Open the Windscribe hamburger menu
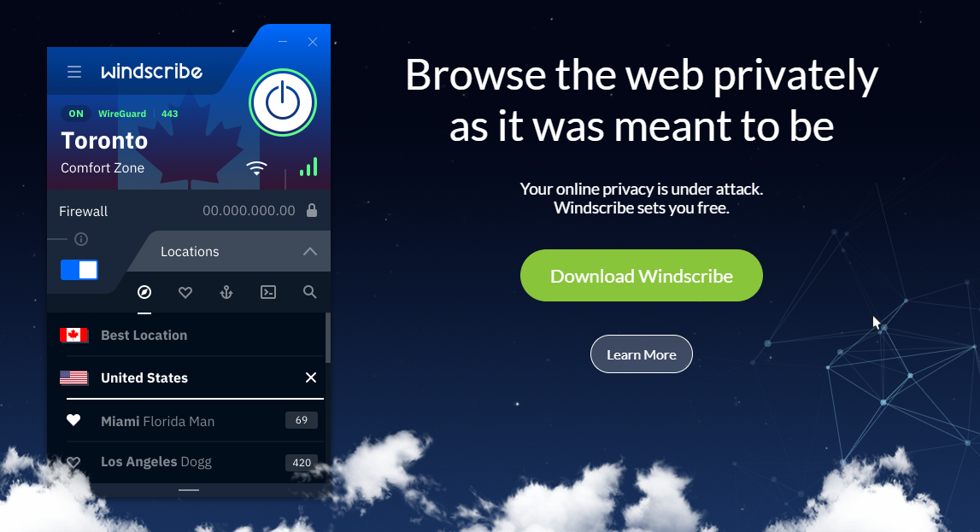The height and width of the screenshot is (532, 980). [x=74, y=72]
